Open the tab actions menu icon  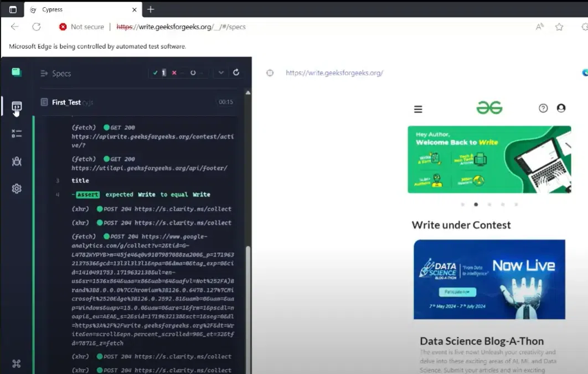point(13,9)
